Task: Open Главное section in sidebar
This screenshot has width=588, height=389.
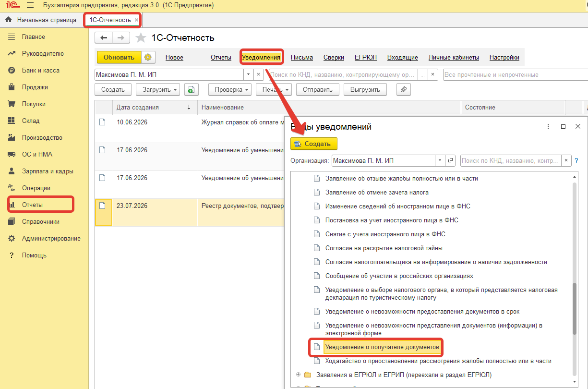Action: click(x=44, y=37)
